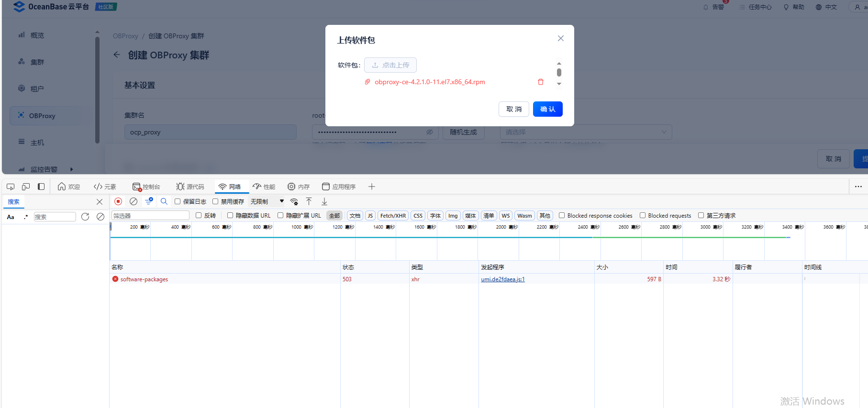Screen dimensions: 868x408
Task: Cancel the upload package dialog
Action: 514,109
